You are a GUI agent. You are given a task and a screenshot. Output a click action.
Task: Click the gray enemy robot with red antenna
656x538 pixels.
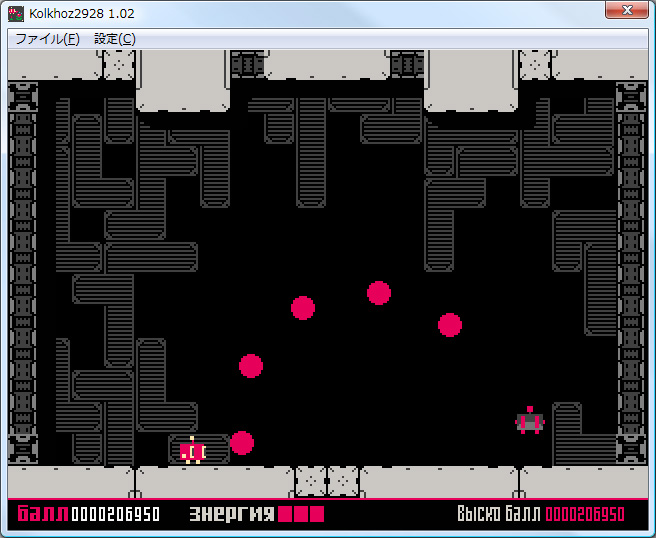(x=530, y=420)
